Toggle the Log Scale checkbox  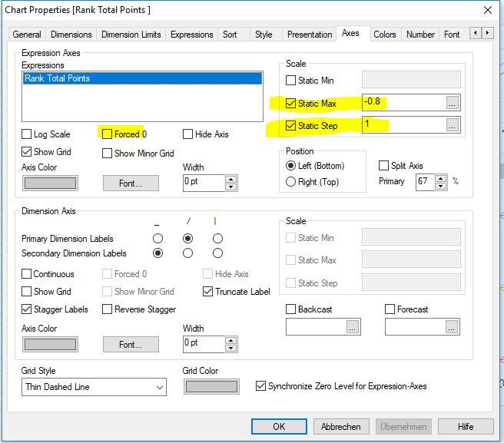pyautogui.click(x=28, y=134)
